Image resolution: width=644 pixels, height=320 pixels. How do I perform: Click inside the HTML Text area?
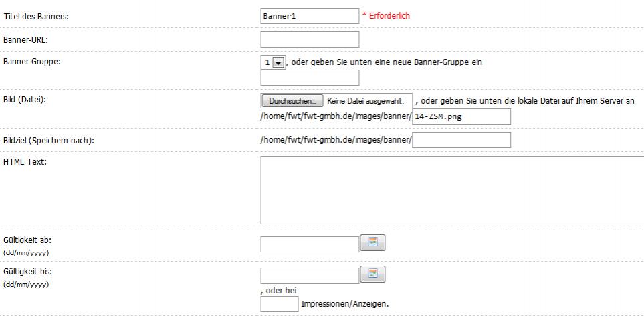[x=451, y=190]
